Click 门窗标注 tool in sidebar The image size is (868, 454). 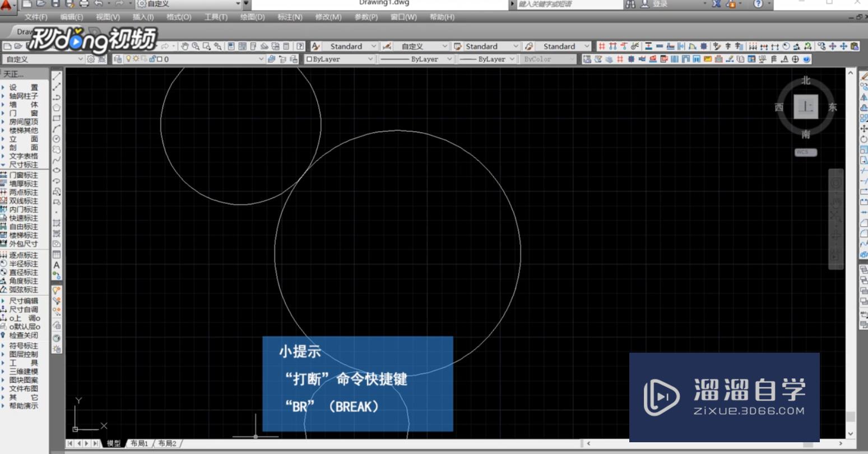[24, 175]
